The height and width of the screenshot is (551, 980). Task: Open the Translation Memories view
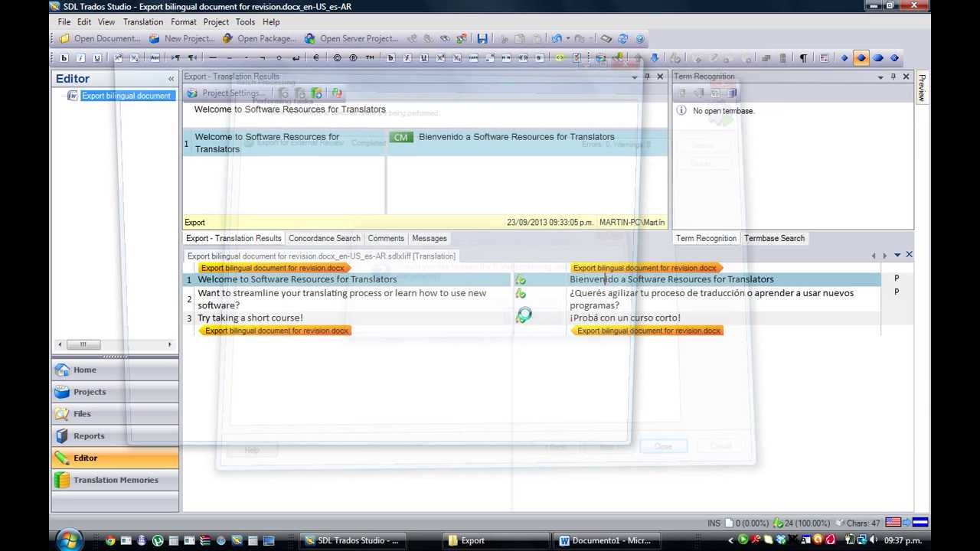click(x=115, y=480)
